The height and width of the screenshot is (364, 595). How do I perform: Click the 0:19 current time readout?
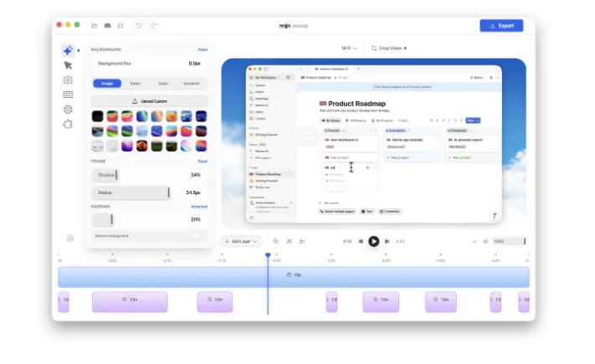coord(347,241)
